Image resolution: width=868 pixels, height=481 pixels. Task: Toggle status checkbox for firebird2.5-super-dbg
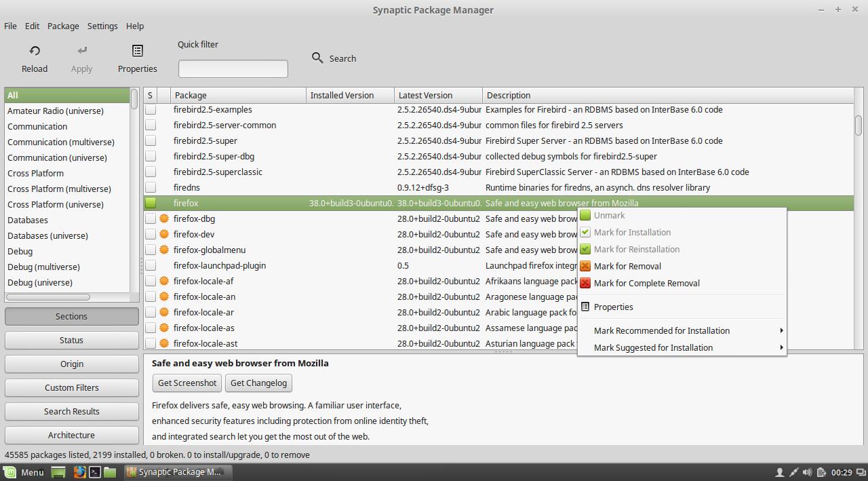click(151, 156)
